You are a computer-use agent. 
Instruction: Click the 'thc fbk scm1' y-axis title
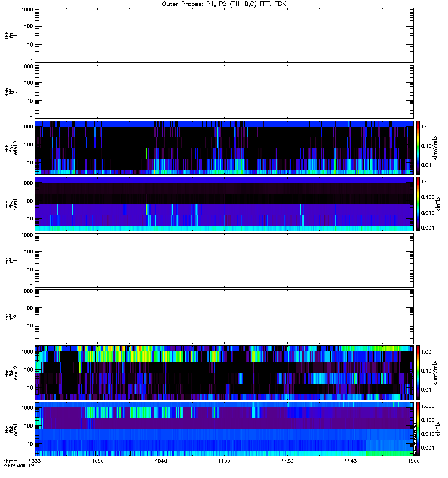coord(11,429)
